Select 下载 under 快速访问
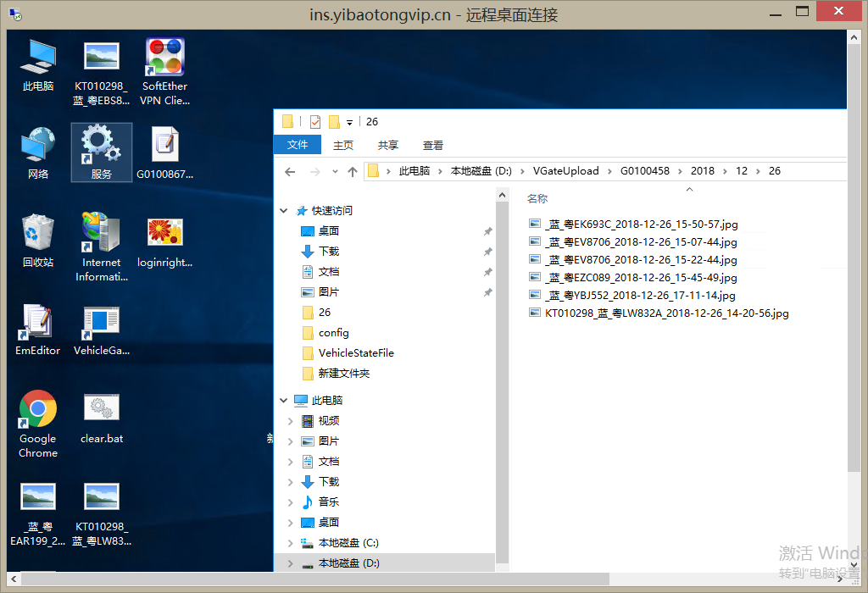 point(328,252)
